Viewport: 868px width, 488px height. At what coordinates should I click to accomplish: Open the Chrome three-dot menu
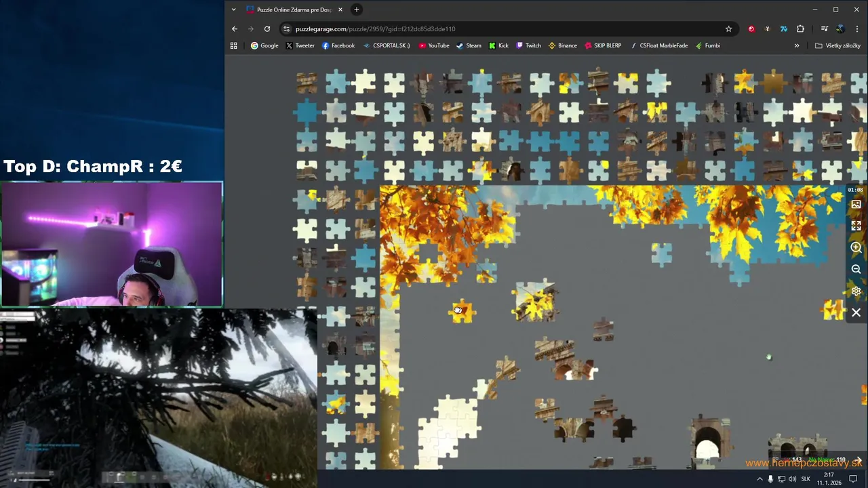[858, 29]
